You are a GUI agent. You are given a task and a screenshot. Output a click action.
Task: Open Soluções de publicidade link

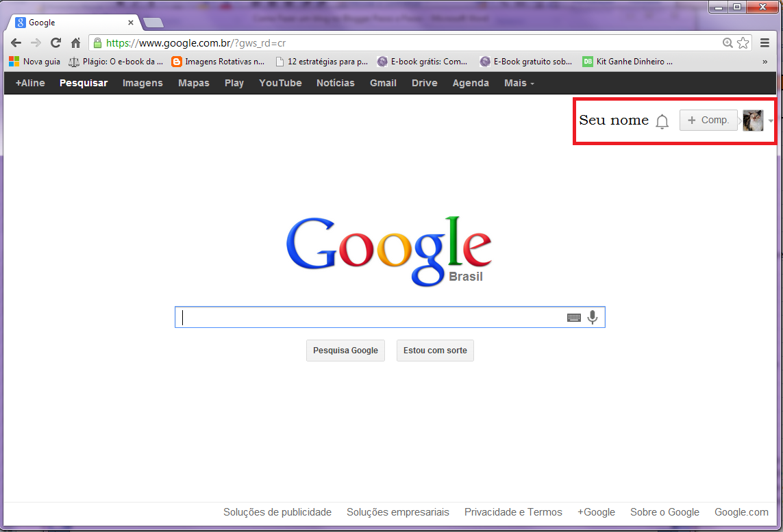(277, 512)
